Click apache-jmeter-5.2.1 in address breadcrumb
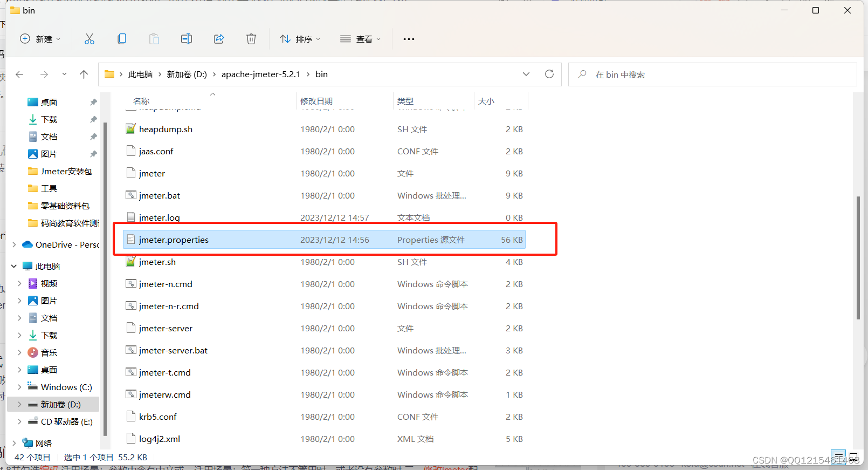The image size is (868, 470). click(261, 74)
